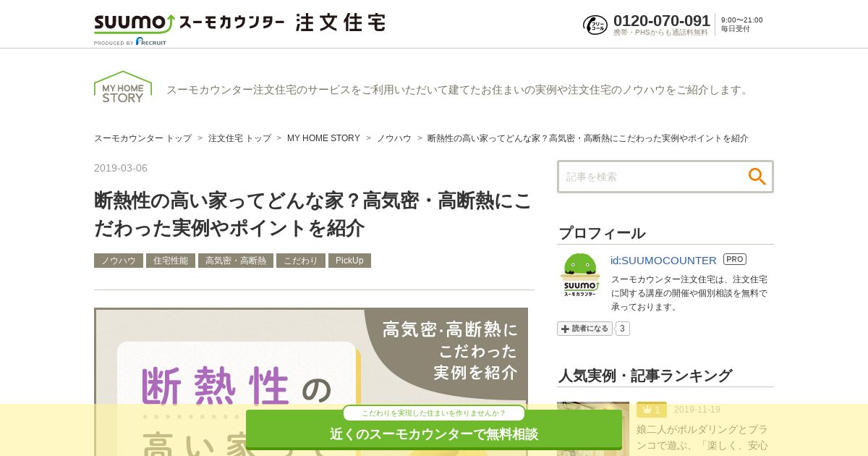The image size is (868, 456).
Task: Click the 2019-03-06 article date
Action: click(121, 168)
